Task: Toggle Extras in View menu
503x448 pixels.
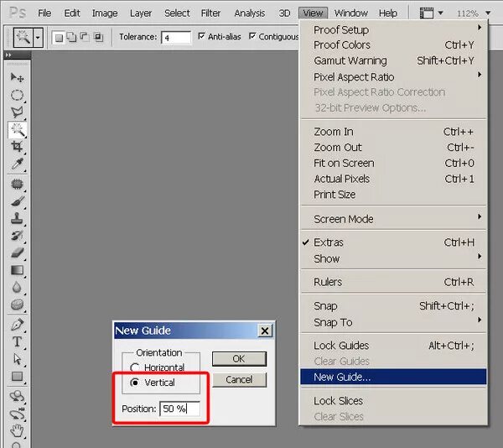Action: click(393, 242)
